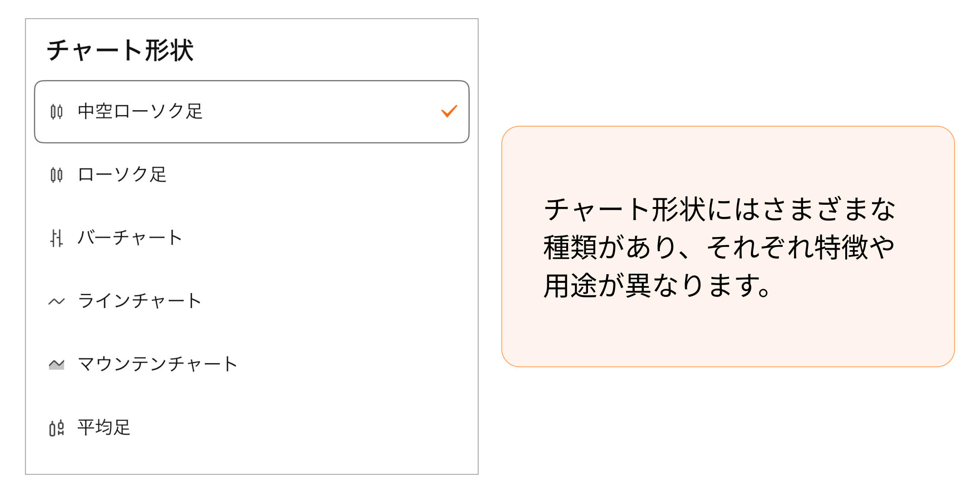Click the チャート形状にはさまざまな text line
The height and width of the screenshot is (493, 980).
[720, 210]
